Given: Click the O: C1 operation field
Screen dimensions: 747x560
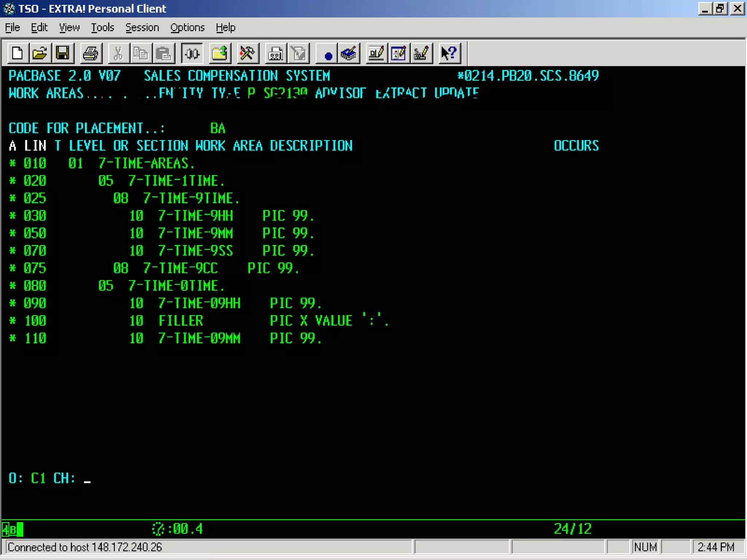Looking at the screenshot, I should pyautogui.click(x=38, y=478).
